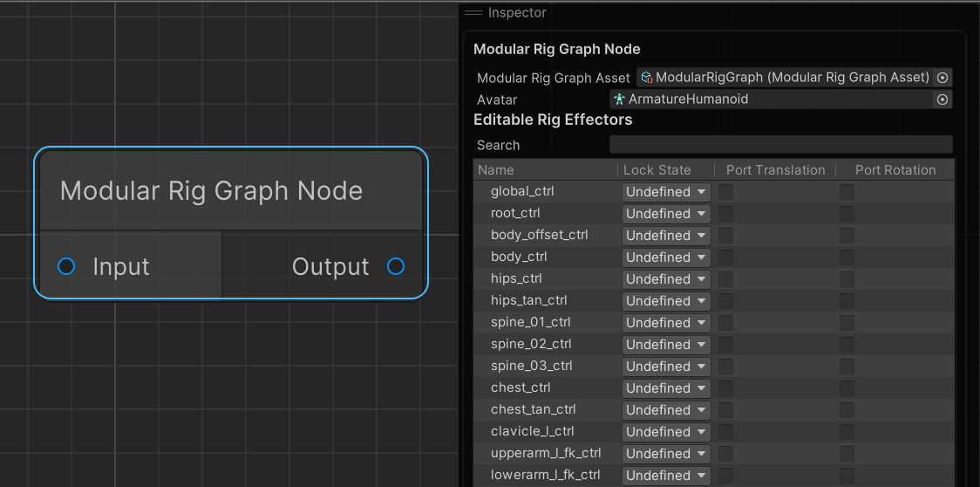980x487 pixels.
Task: Enable Port Rotation for body_ctrl
Action: coord(847,257)
